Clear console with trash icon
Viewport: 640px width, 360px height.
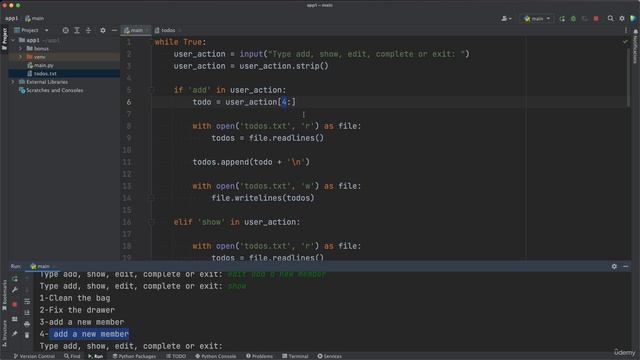click(27, 335)
